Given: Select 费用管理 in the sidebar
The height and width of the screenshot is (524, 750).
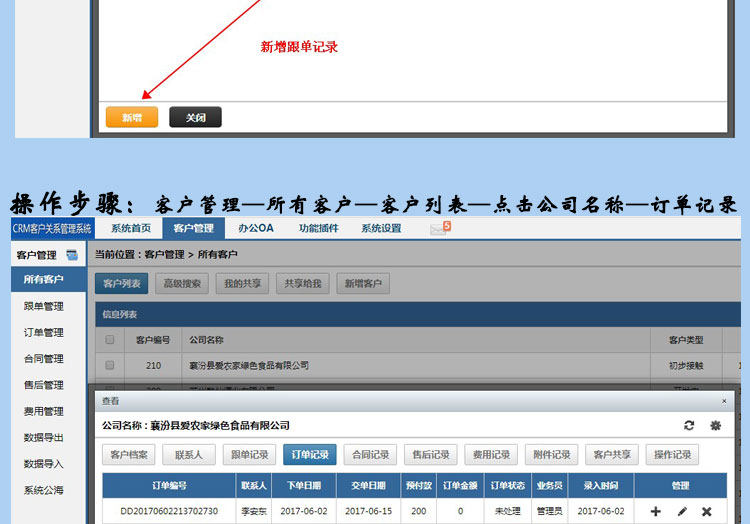Looking at the screenshot, I should tap(44, 411).
